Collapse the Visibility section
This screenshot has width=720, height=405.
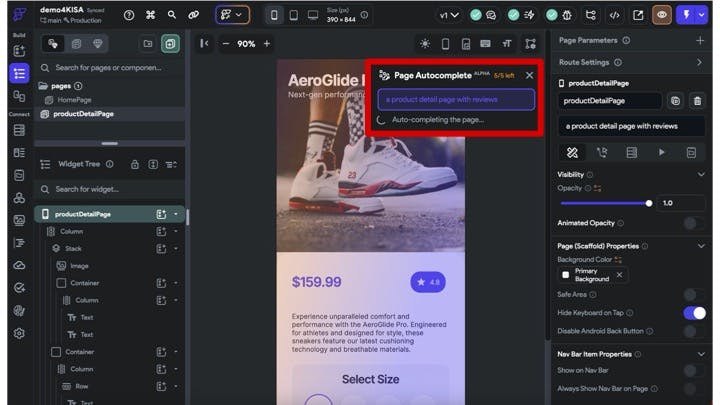pos(701,174)
